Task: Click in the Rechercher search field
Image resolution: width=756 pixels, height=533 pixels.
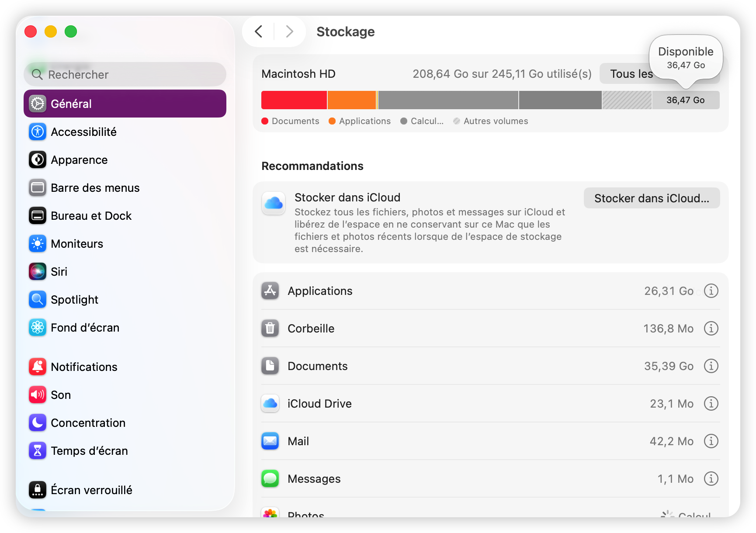Action: (x=125, y=74)
